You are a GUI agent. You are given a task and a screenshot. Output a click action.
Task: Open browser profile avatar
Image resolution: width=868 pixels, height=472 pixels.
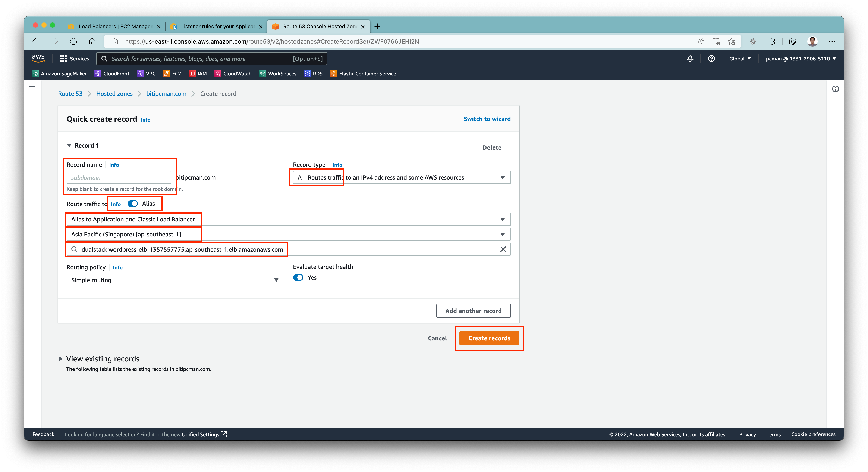pyautogui.click(x=812, y=41)
